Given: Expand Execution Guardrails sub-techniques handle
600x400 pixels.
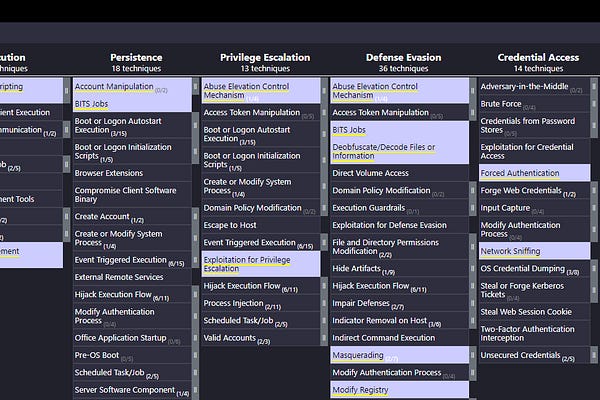Looking at the screenshot, I should (x=473, y=208).
